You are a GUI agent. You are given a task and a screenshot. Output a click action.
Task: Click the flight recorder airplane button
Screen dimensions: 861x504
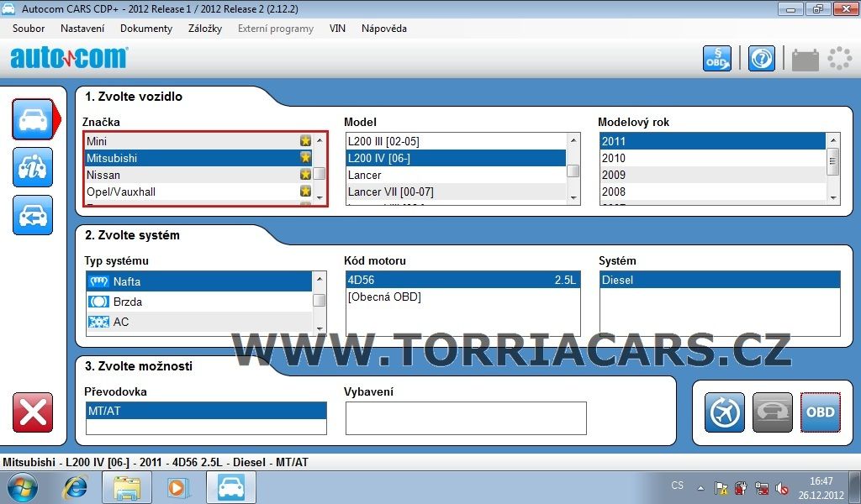point(725,412)
